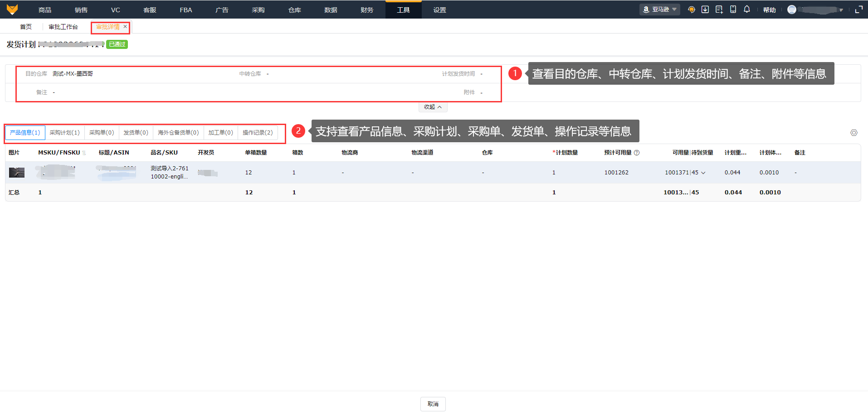Image resolution: width=868 pixels, height=415 pixels.
Task: Collapse the info panel with 收起
Action: (433, 107)
